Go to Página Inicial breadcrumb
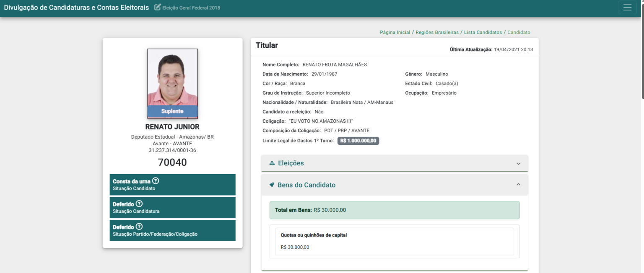 click(x=395, y=32)
